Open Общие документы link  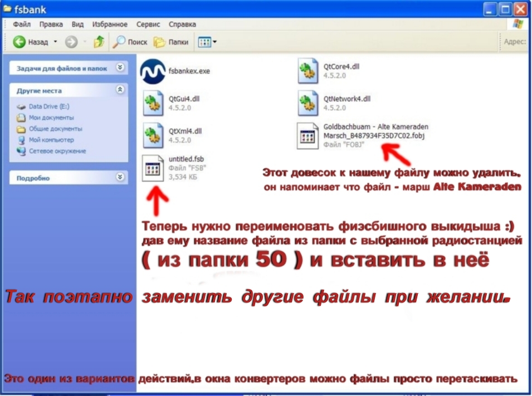tap(56, 129)
